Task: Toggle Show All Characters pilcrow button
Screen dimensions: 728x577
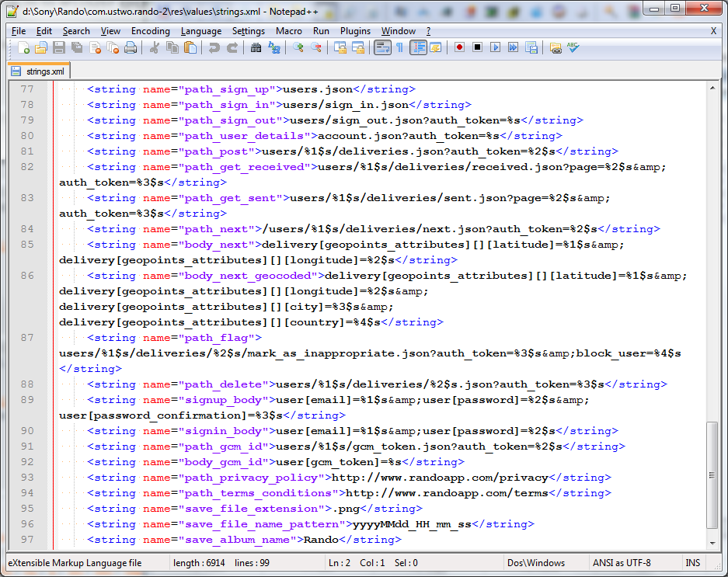Action: (x=400, y=47)
